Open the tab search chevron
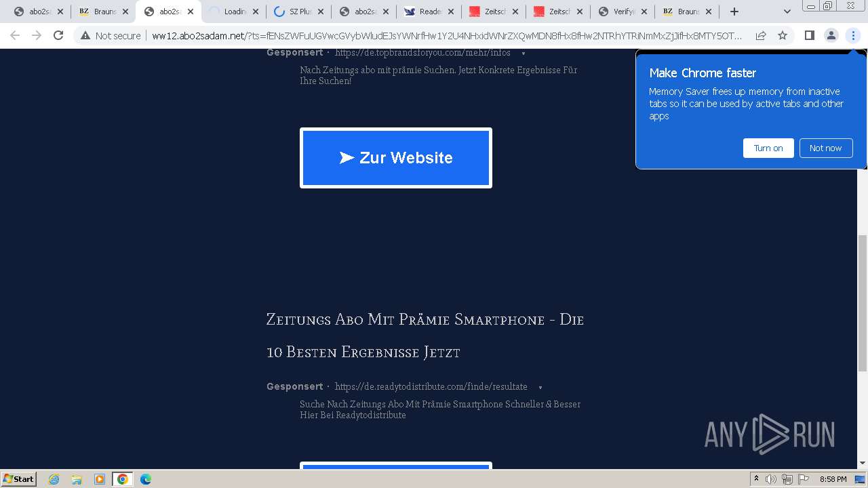 pos(787,12)
